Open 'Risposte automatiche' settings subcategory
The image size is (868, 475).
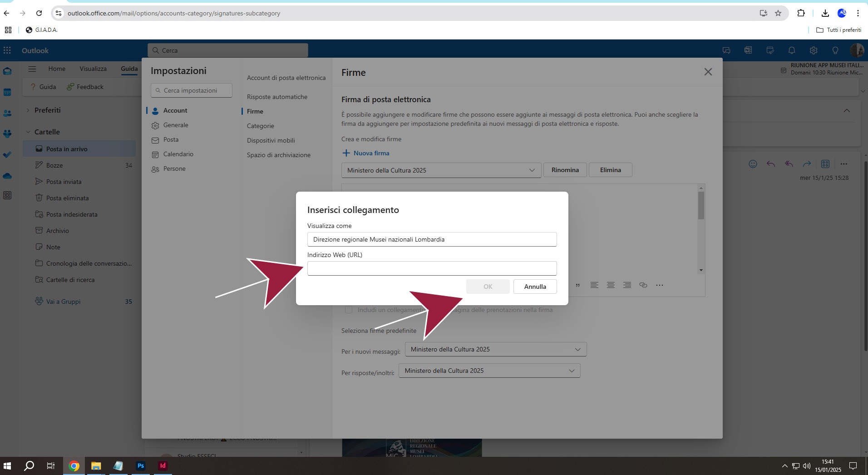(277, 97)
